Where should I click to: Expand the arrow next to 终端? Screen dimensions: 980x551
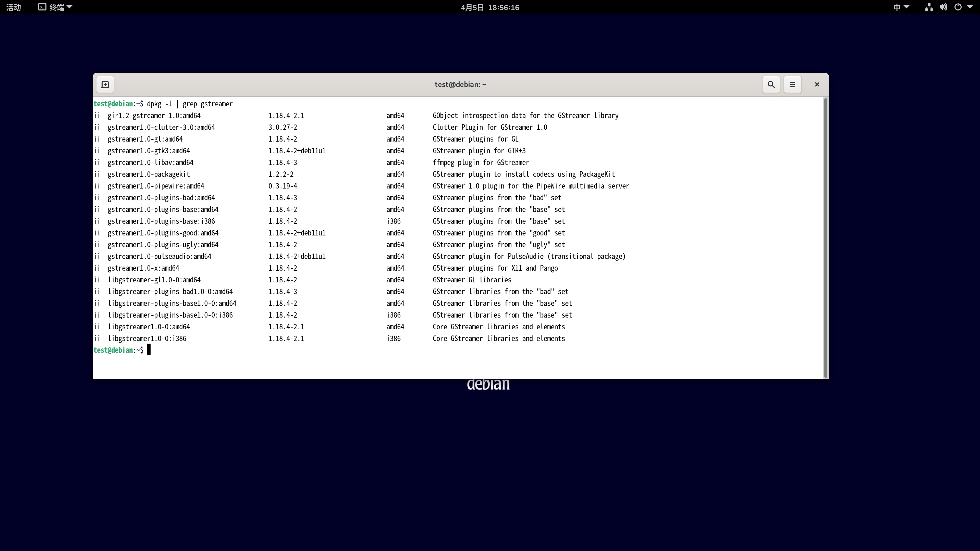point(70,7)
